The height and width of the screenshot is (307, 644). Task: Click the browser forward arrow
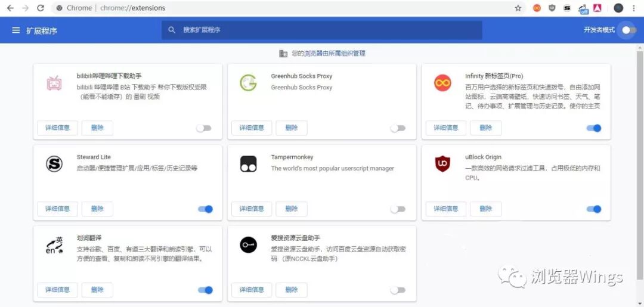coord(26,8)
